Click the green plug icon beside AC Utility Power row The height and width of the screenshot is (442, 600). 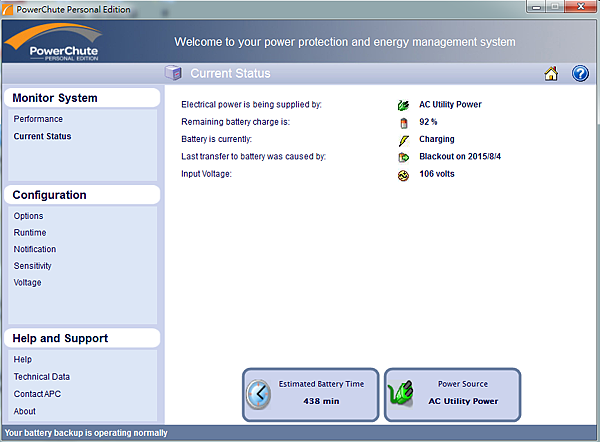point(403,105)
